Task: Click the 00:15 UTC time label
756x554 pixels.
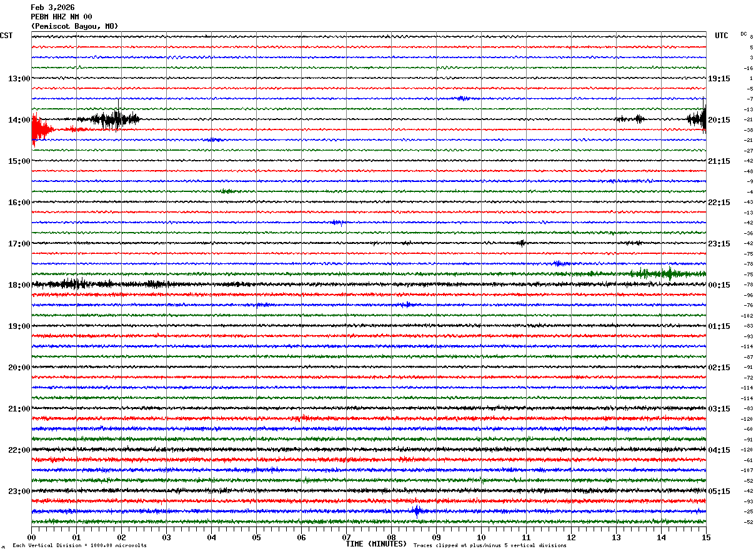Action: (719, 285)
